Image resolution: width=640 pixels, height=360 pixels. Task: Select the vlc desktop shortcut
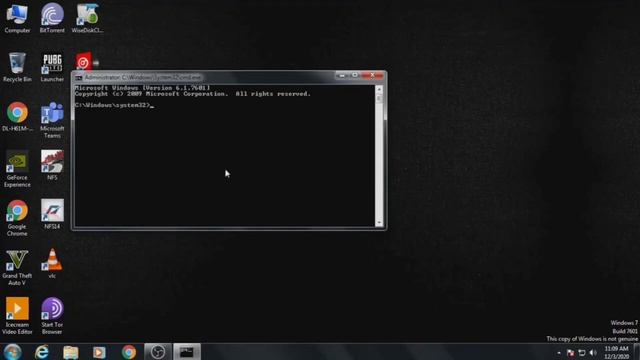[52, 264]
